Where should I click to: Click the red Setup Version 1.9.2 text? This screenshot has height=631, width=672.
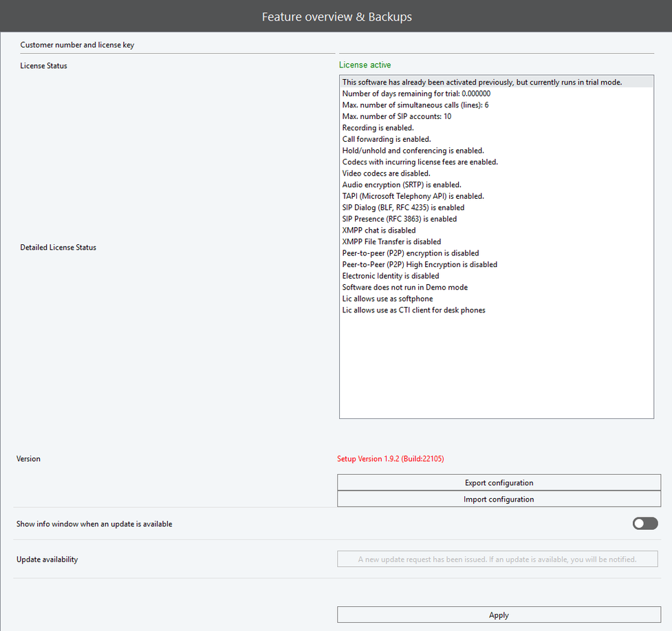pyautogui.click(x=391, y=459)
